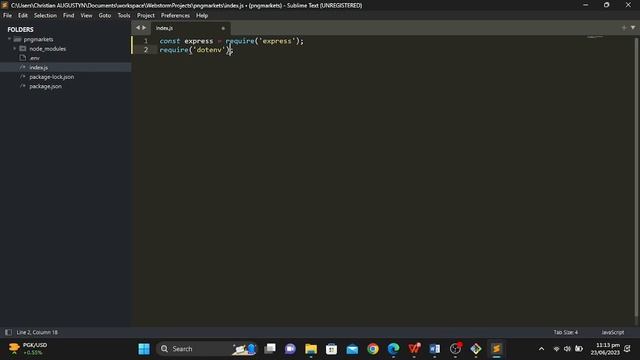The height and width of the screenshot is (360, 640).
Task: Open the tab list dropdown arrow
Action: point(633,28)
